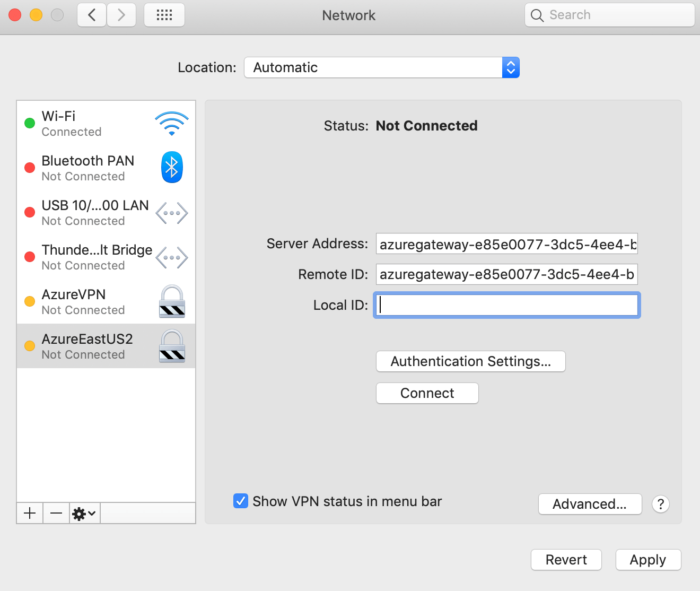The width and height of the screenshot is (700, 591).
Task: Click the Search magnifier icon
Action: coord(537,15)
